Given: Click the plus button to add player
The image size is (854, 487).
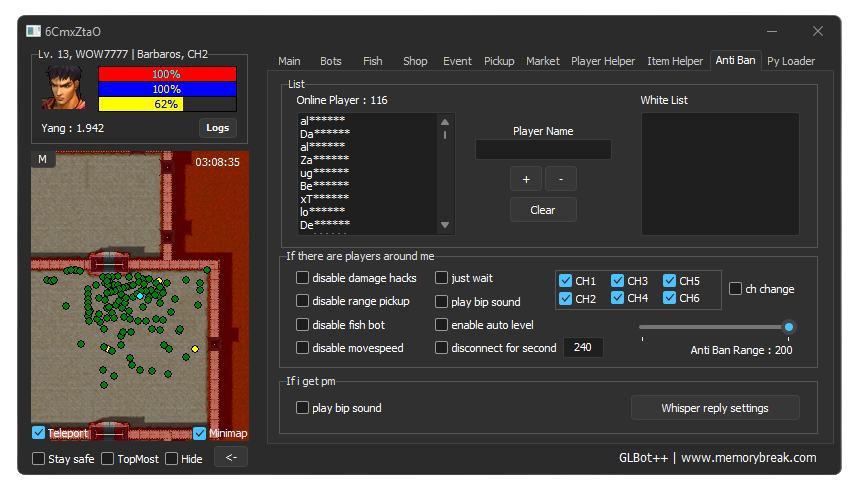Looking at the screenshot, I should (526, 179).
